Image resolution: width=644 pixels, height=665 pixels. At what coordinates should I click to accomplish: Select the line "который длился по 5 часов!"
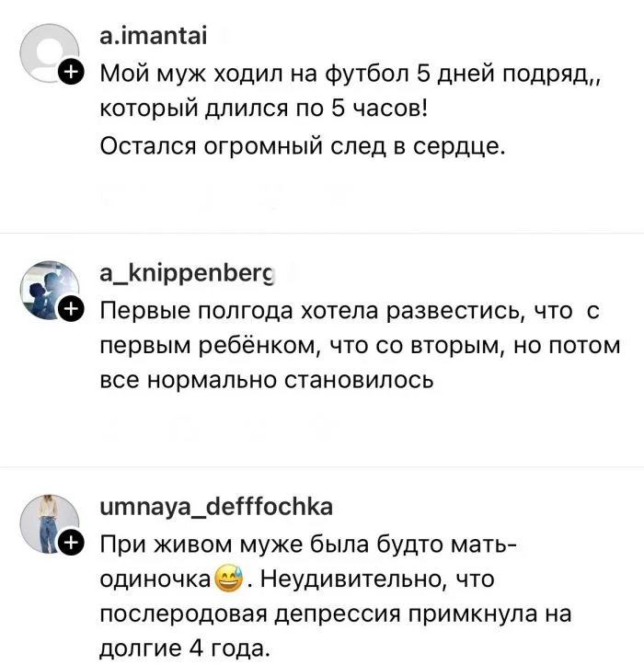(263, 109)
